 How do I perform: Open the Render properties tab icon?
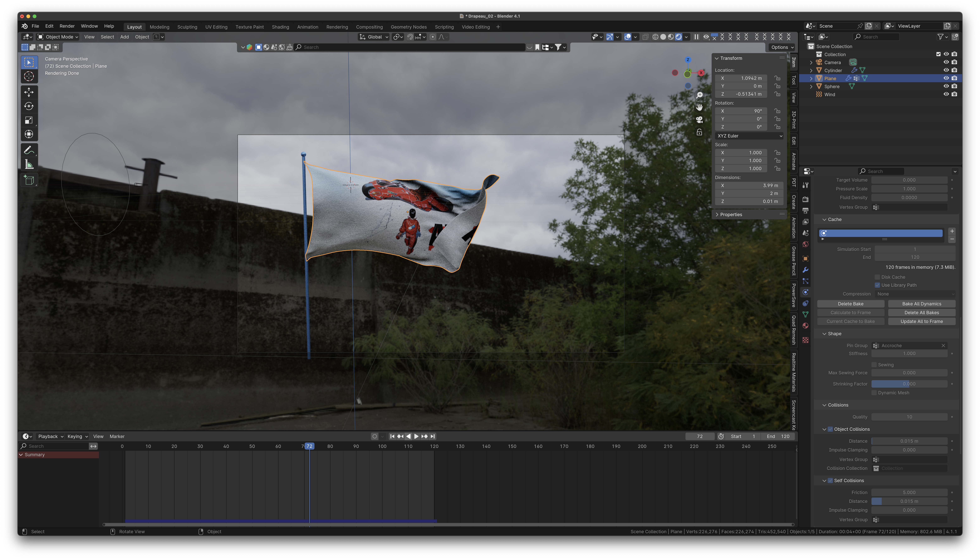coord(805,199)
